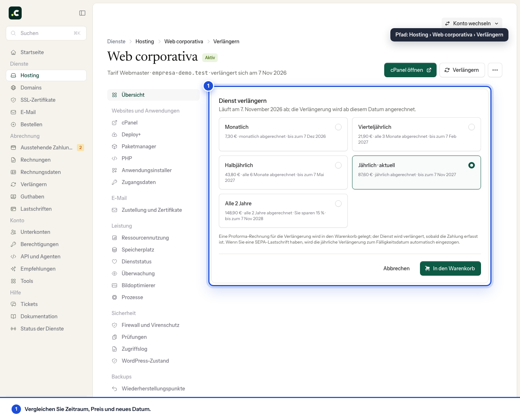
Task: Choose the Halbjährlich renewal option
Action: [283, 172]
